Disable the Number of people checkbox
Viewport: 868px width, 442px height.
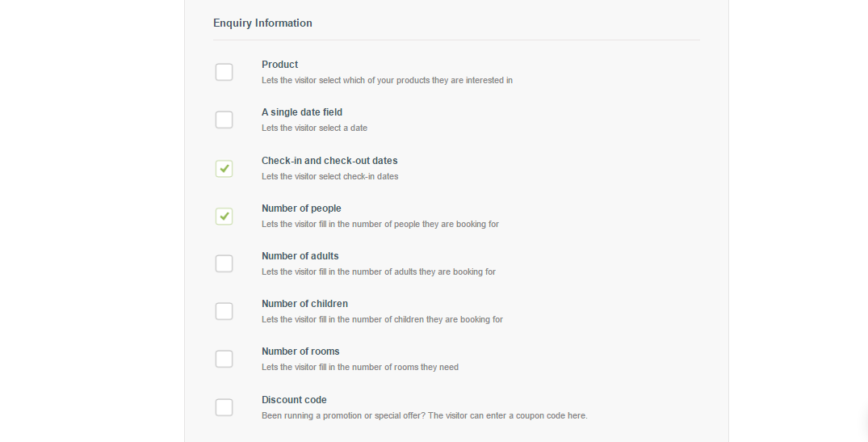(x=224, y=216)
